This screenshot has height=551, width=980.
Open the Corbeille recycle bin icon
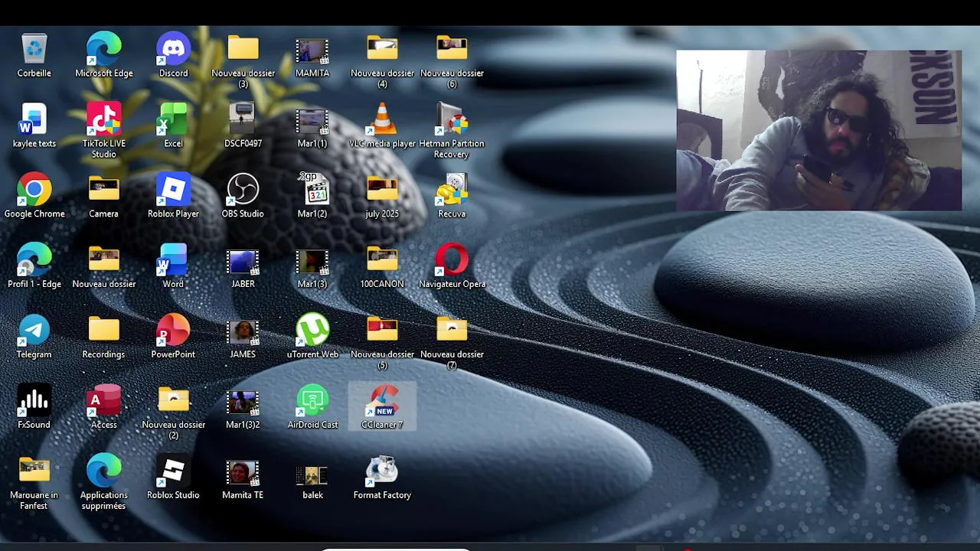click(x=34, y=49)
